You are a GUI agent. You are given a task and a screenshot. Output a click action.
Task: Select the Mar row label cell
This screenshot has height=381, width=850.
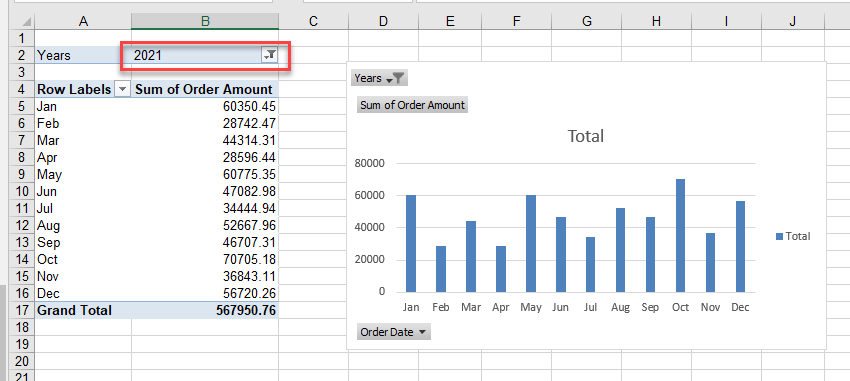click(83, 140)
